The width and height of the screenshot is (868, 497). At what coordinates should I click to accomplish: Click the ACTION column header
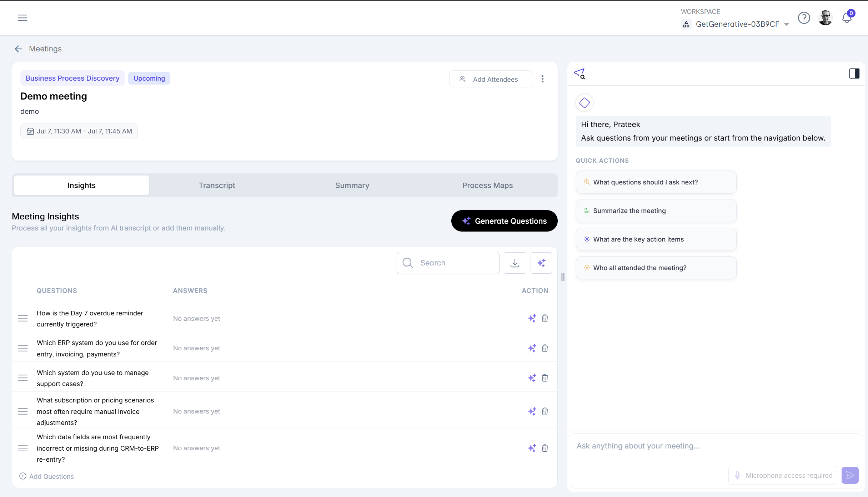[535, 291]
